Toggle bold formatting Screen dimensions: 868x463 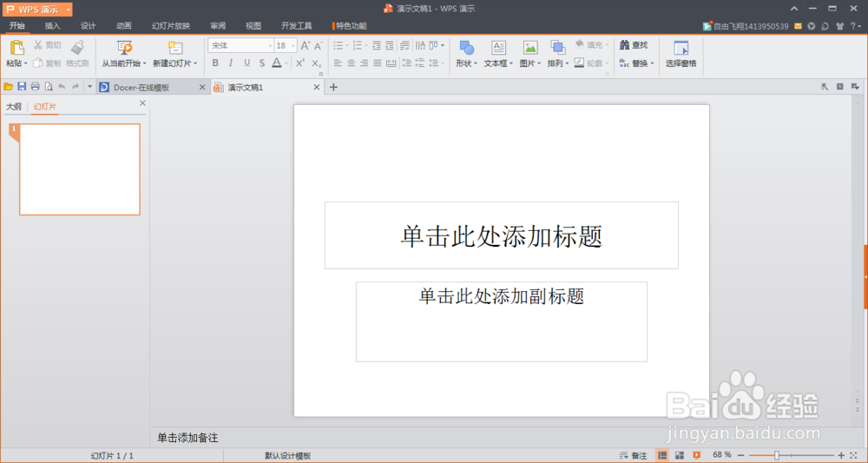click(215, 63)
